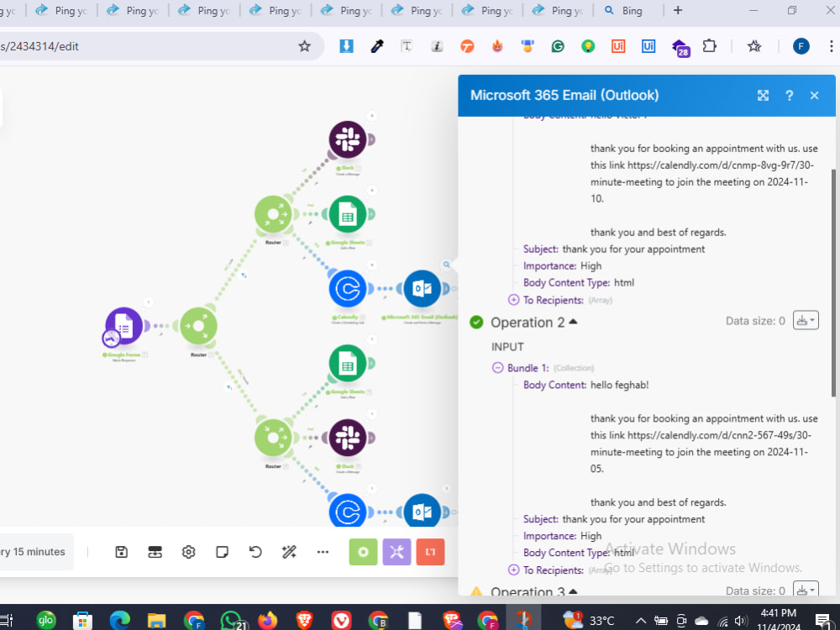Image resolution: width=840 pixels, height=630 pixels.
Task: Click the Operation 2 'Importance: High' line
Action: click(562, 536)
